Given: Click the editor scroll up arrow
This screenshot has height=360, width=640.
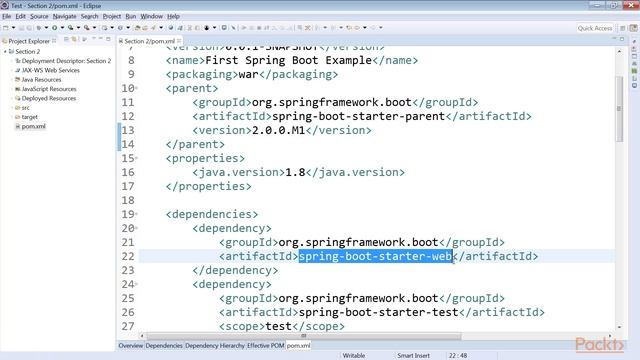Looking at the screenshot, I should point(619,51).
